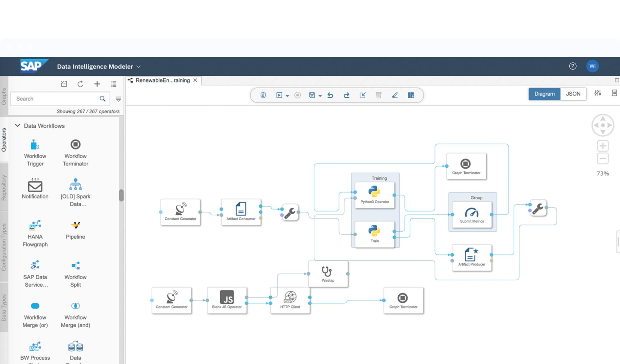
Task: Click the Workflow Trigger operator icon
Action: (35, 145)
